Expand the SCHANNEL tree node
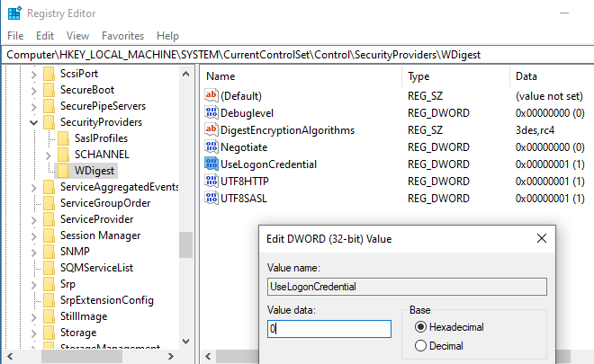 (49, 155)
